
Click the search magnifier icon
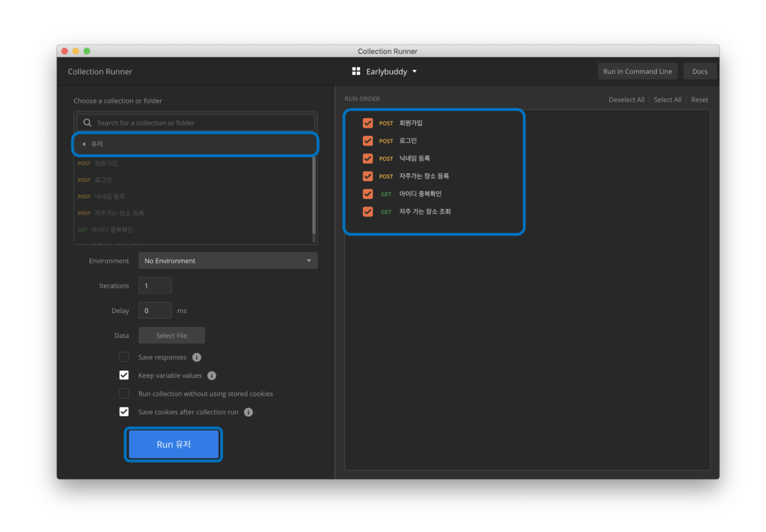(87, 123)
